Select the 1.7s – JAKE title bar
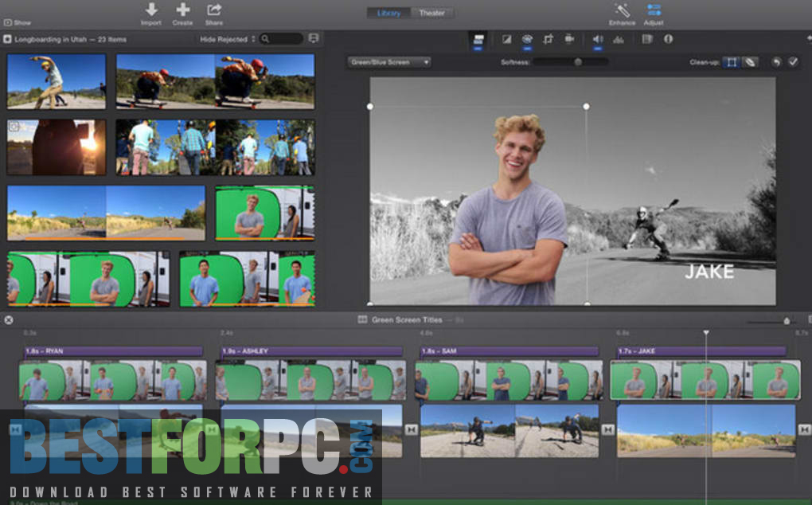812x505 pixels. (x=701, y=351)
